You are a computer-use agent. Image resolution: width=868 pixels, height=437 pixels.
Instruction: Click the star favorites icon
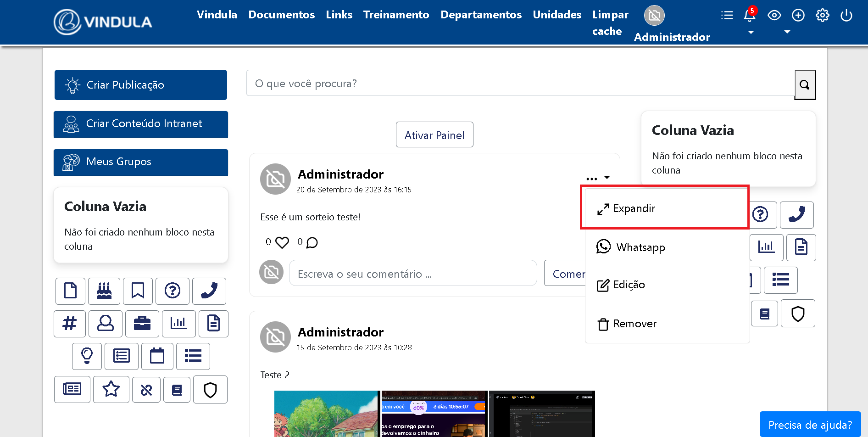[111, 390]
